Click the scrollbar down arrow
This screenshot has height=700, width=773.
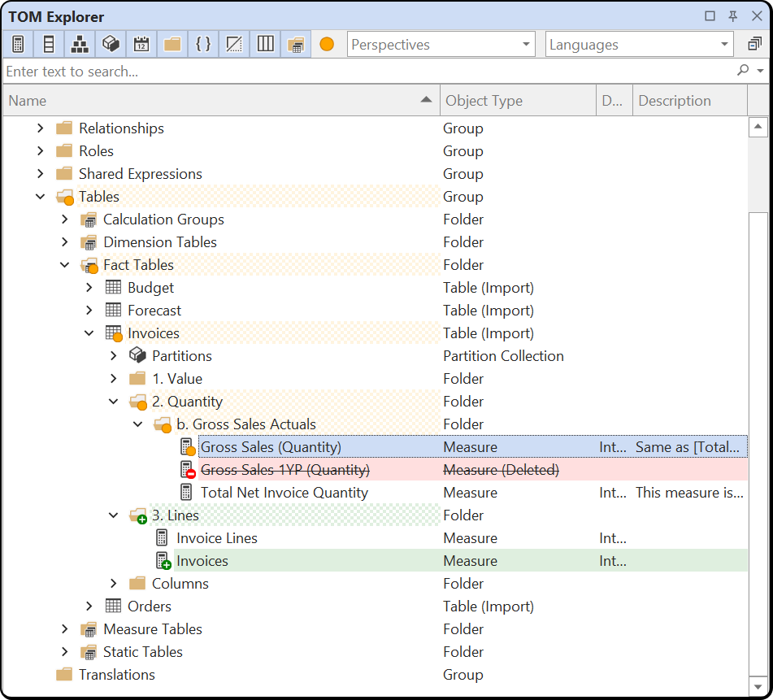(x=758, y=687)
